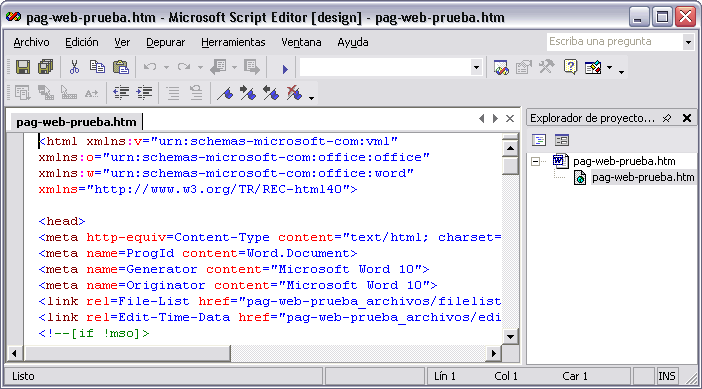The width and height of the screenshot is (702, 389).
Task: Toggle auto-hide pin on Explorador de proyecto
Action: (667, 118)
